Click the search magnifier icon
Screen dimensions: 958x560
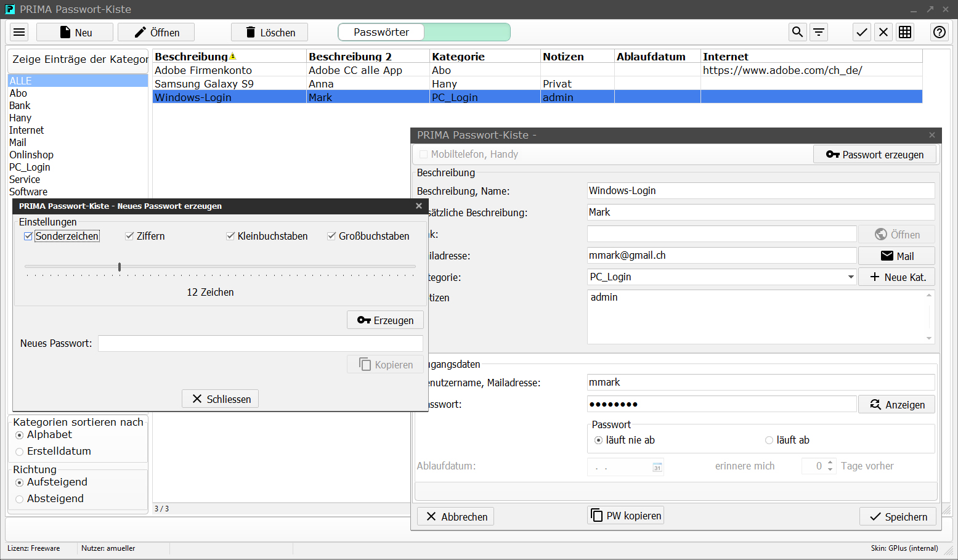[x=797, y=32]
